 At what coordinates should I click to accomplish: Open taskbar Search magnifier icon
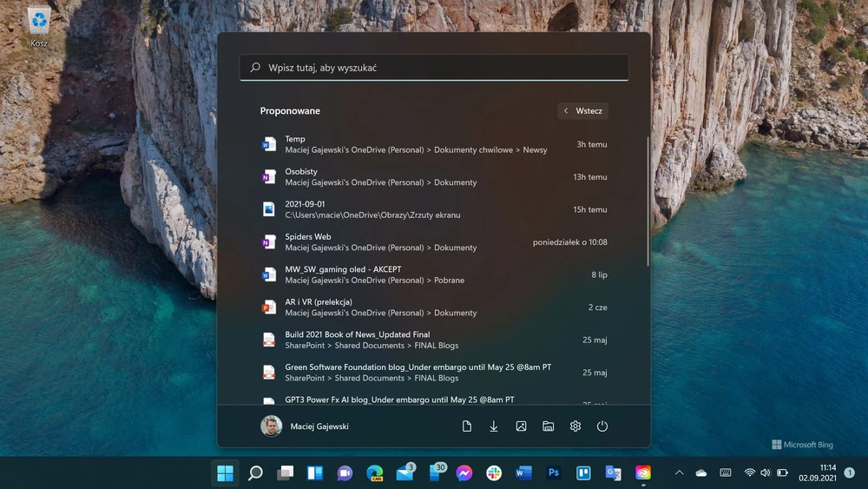255,473
